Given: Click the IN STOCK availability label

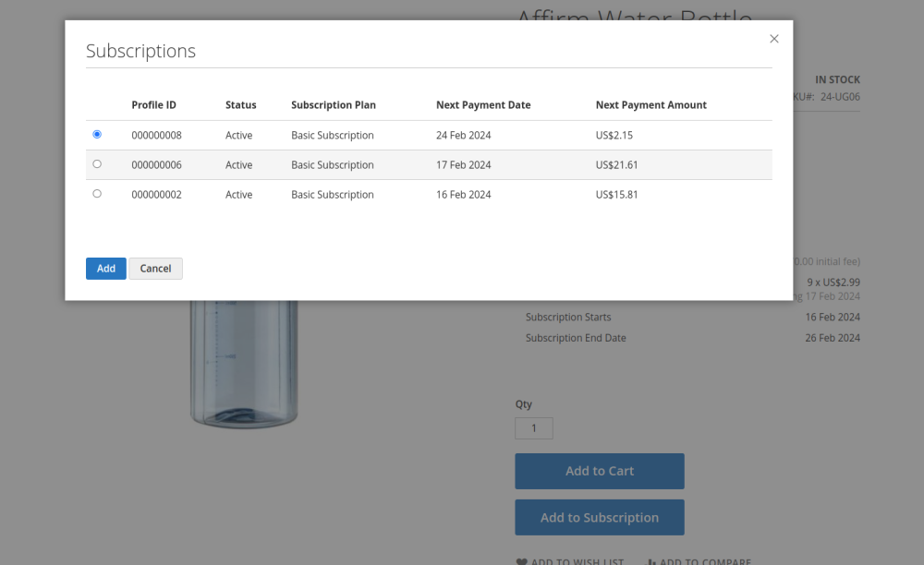Looking at the screenshot, I should [837, 79].
